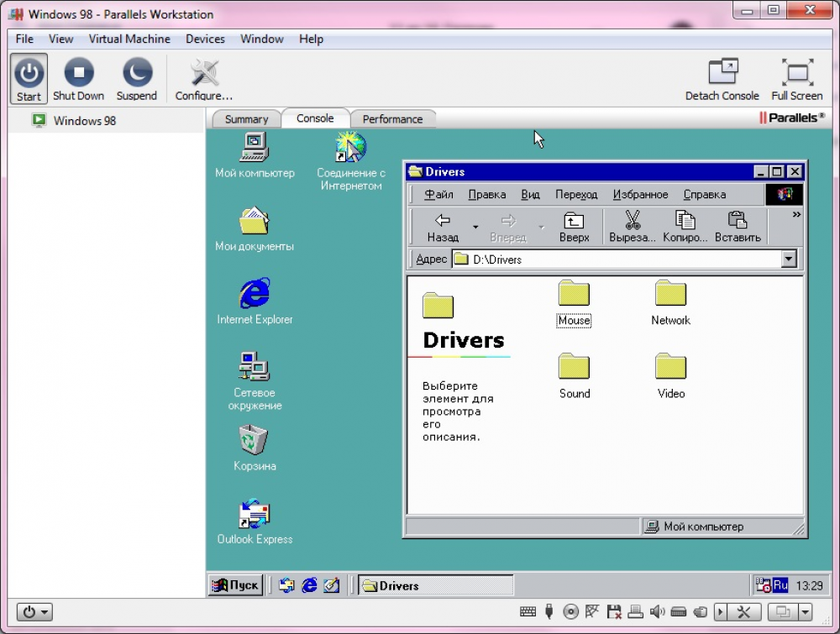Click the Drivers taskbar button

[435, 585]
